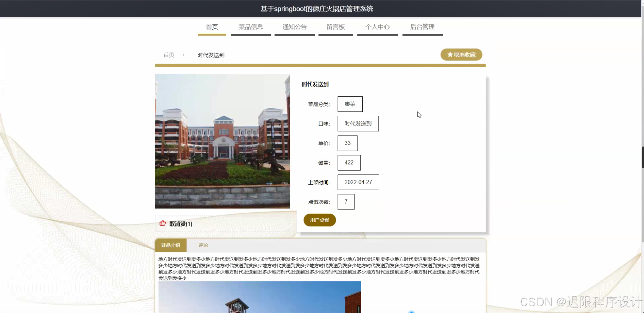
Task: Click the 首页 breadcrumb link
Action: [x=169, y=55]
